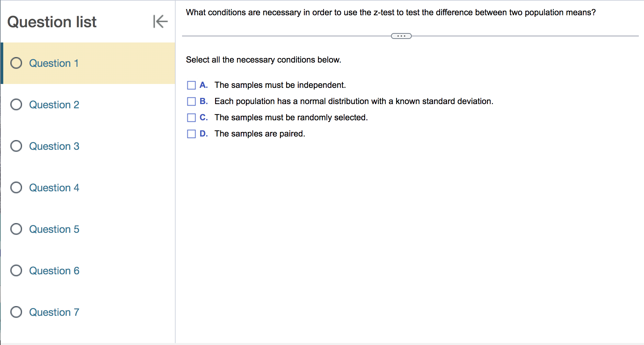The image size is (644, 345).
Task: Open Question 7 from the list
Action: tap(54, 312)
